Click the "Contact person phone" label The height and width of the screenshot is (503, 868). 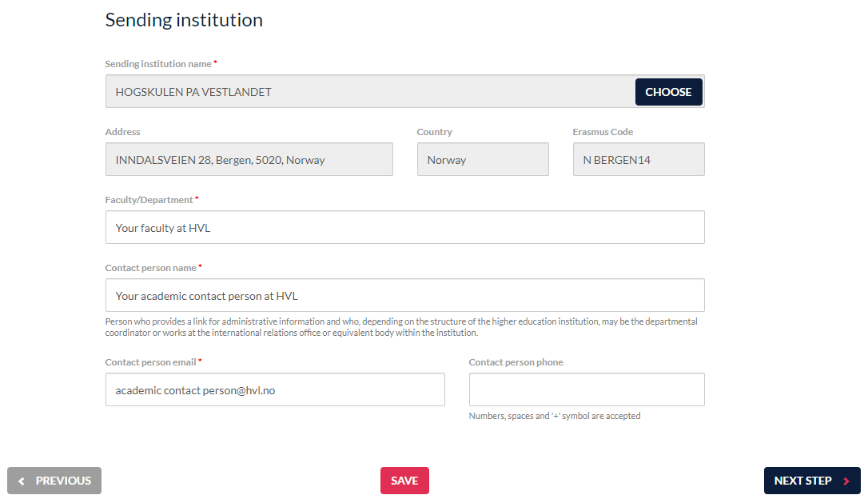pyautogui.click(x=516, y=362)
